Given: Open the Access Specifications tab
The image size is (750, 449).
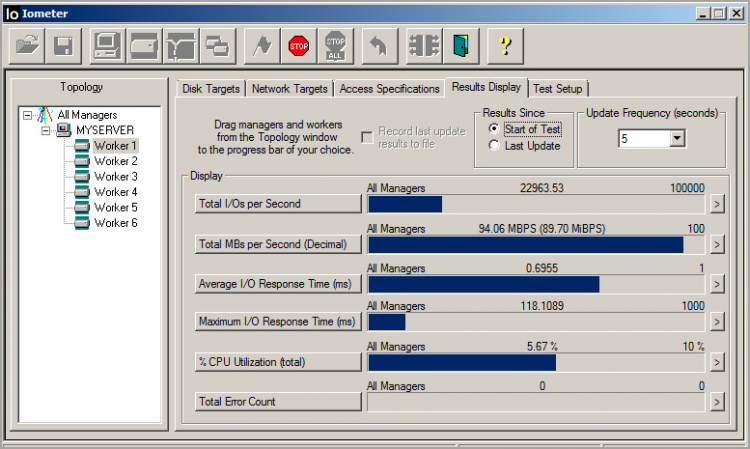Looking at the screenshot, I should click(389, 89).
